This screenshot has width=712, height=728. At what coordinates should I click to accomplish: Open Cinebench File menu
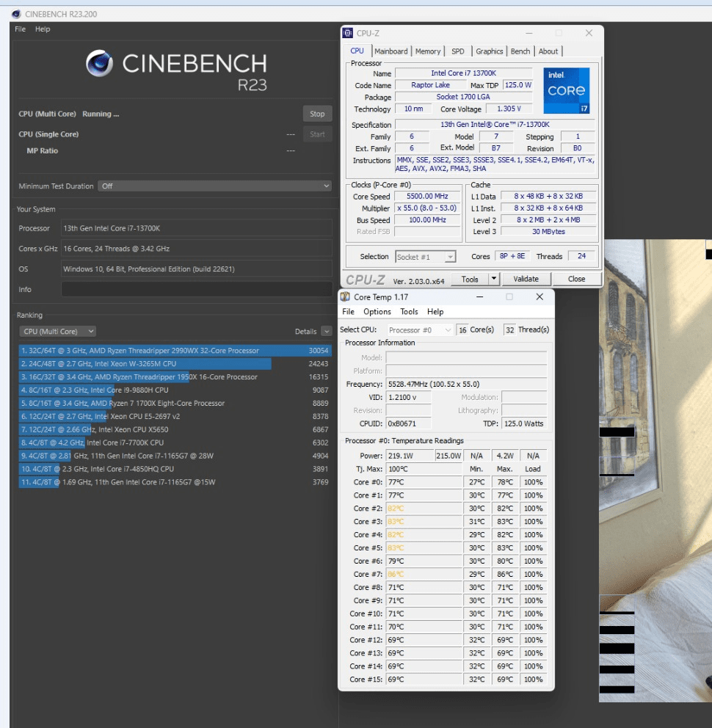tap(20, 29)
